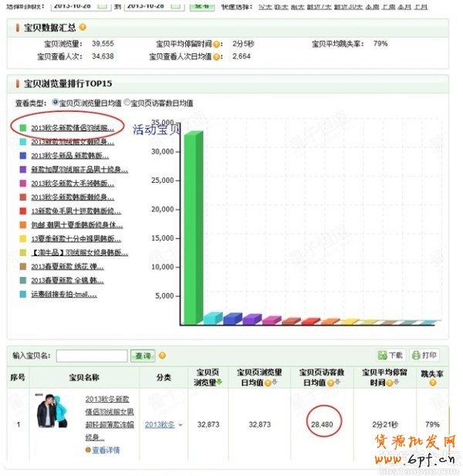
Task: Open the 【淘牛品】羽绒服女修身韩版 legend link
Action: pos(79,252)
